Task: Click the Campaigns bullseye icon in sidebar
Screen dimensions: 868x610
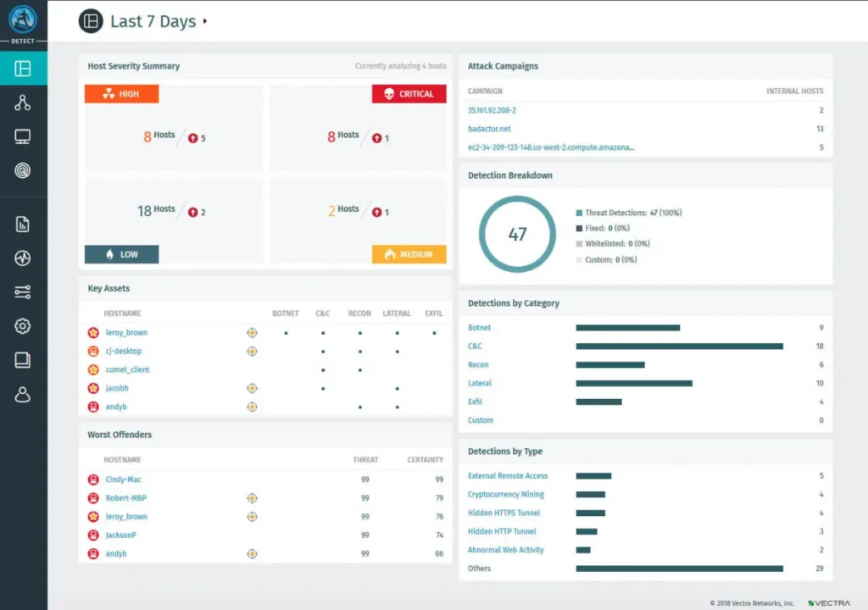Action: coord(23,169)
